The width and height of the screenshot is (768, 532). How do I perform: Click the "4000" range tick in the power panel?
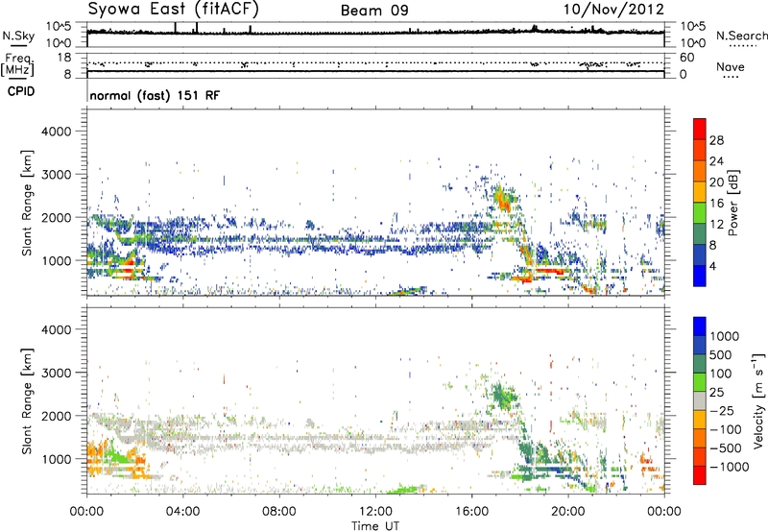pyautogui.click(x=56, y=132)
